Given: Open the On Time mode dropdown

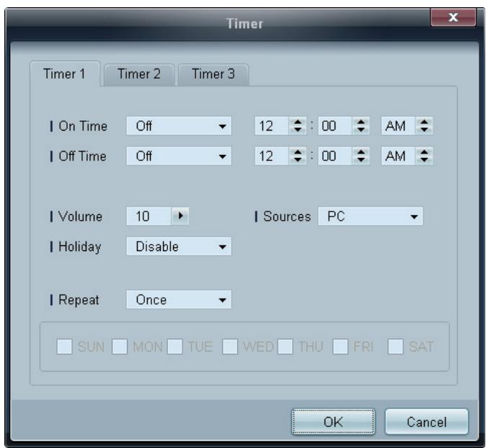Looking at the screenshot, I should (x=179, y=126).
